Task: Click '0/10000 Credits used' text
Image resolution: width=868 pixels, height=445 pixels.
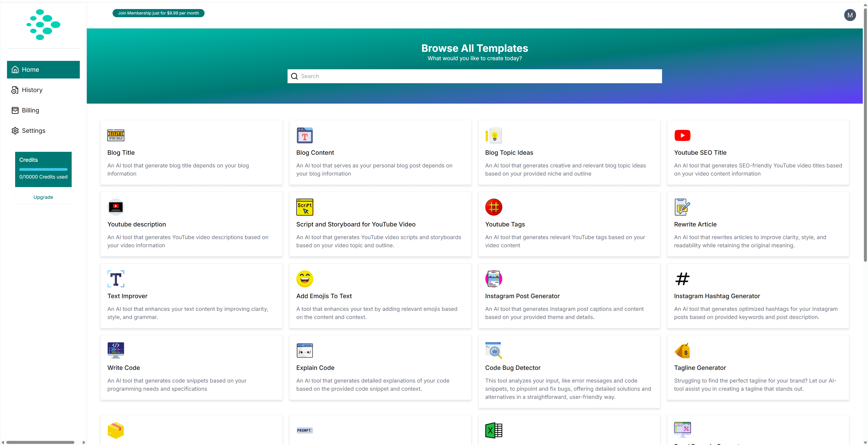Action: tap(43, 177)
